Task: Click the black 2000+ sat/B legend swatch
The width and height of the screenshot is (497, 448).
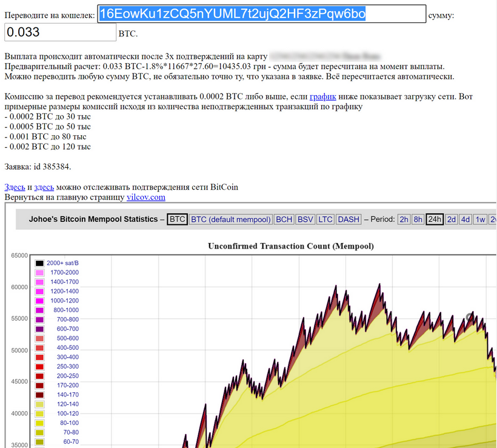Action: pyautogui.click(x=39, y=263)
